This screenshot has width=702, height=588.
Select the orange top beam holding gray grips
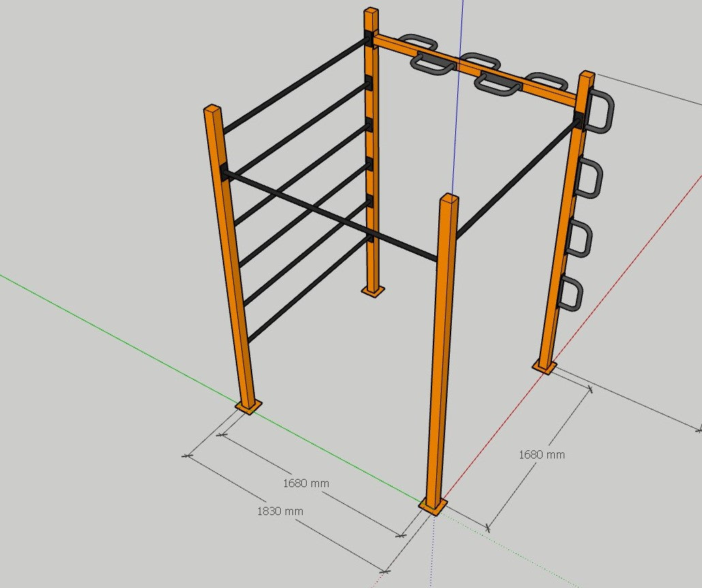point(477,72)
